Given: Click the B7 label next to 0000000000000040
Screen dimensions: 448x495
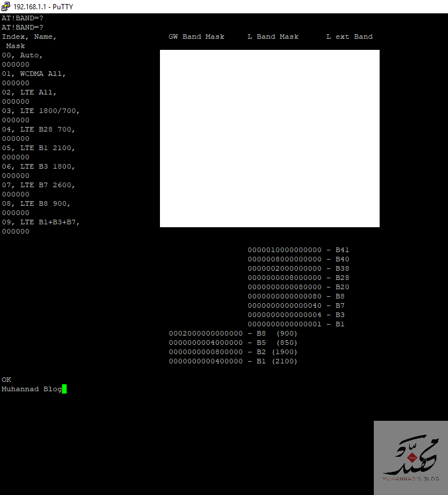Looking at the screenshot, I should [x=340, y=305].
